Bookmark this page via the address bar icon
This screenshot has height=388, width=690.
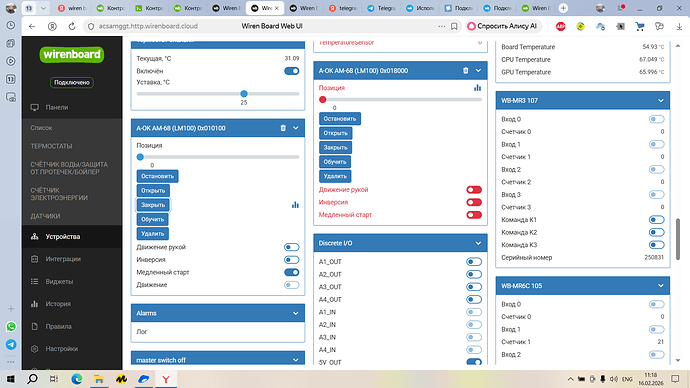click(454, 26)
